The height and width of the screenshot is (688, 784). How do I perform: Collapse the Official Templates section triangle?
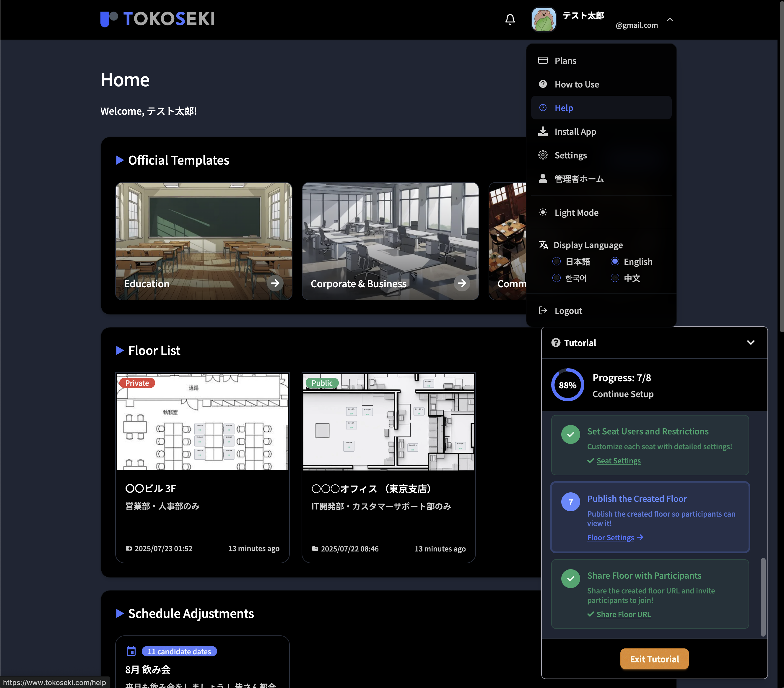click(120, 160)
